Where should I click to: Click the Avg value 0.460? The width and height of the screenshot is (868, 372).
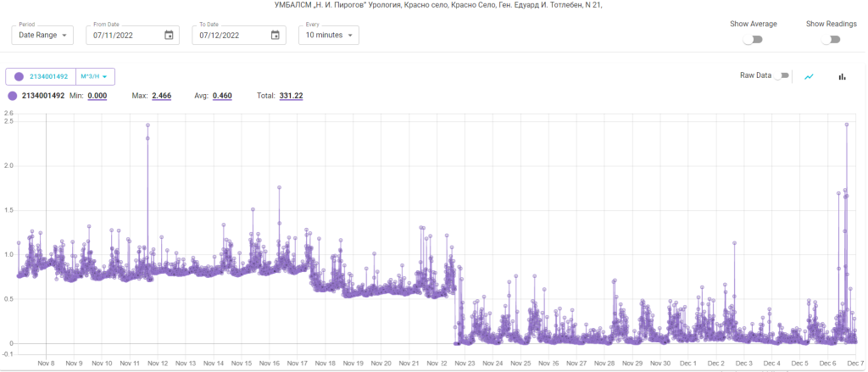(x=222, y=96)
